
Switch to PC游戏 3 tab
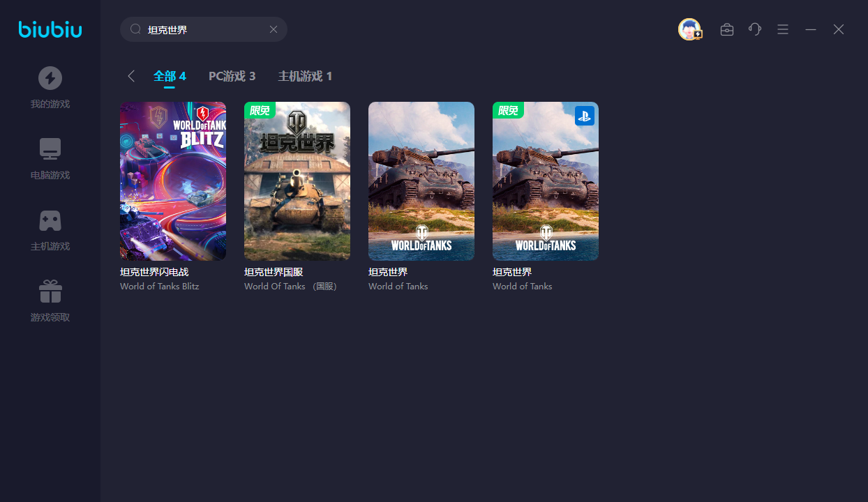click(x=232, y=76)
